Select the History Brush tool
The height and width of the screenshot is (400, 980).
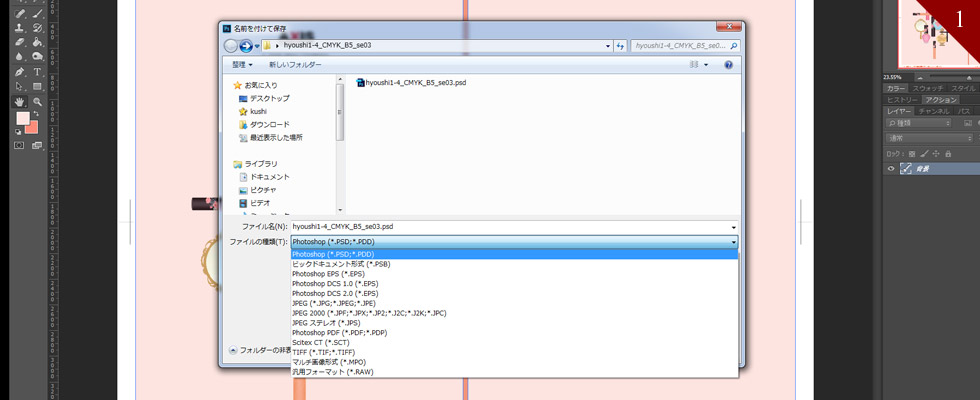click(x=38, y=28)
